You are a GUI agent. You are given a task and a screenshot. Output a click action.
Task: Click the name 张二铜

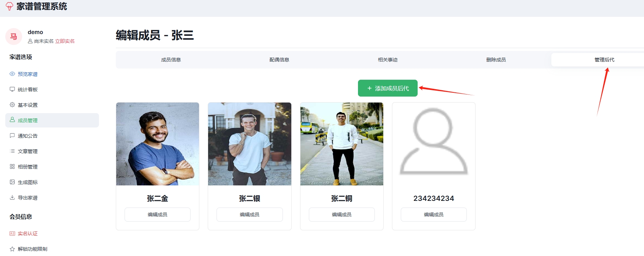click(x=342, y=198)
